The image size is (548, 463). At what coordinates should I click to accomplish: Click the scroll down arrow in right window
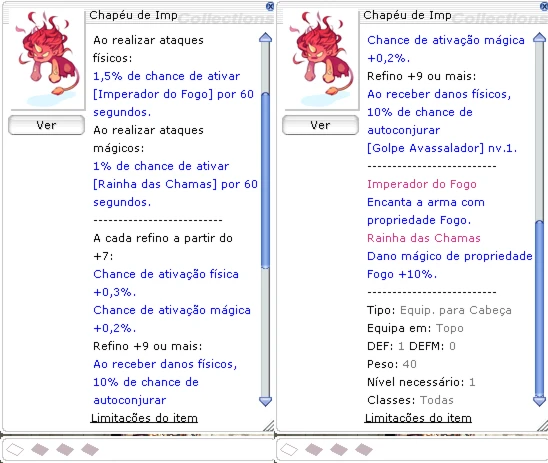coord(540,401)
